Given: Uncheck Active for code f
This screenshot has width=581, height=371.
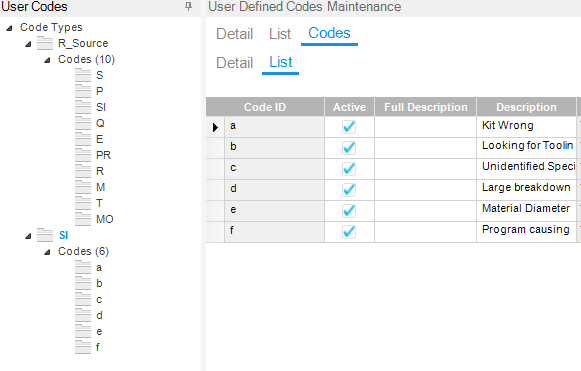Looking at the screenshot, I should [x=349, y=232].
